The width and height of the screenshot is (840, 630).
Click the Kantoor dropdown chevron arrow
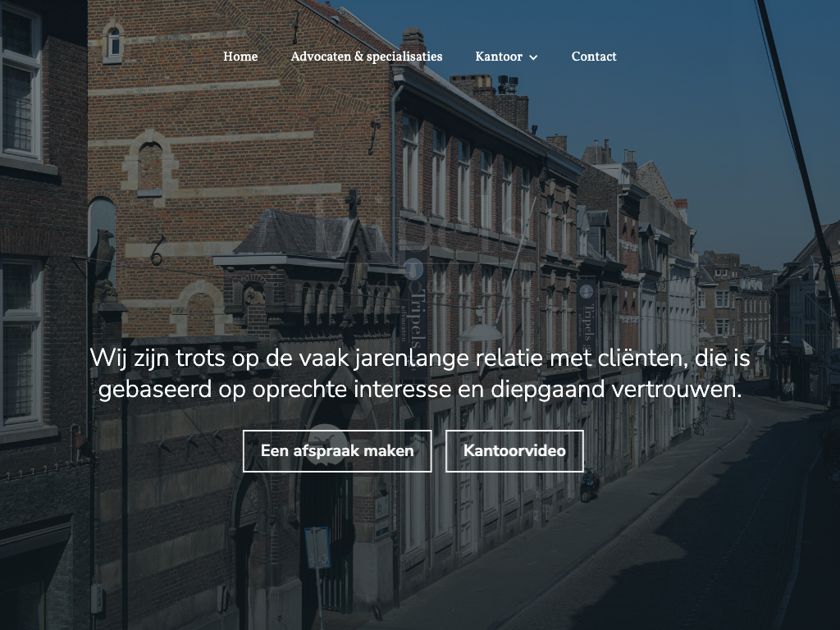tap(533, 57)
